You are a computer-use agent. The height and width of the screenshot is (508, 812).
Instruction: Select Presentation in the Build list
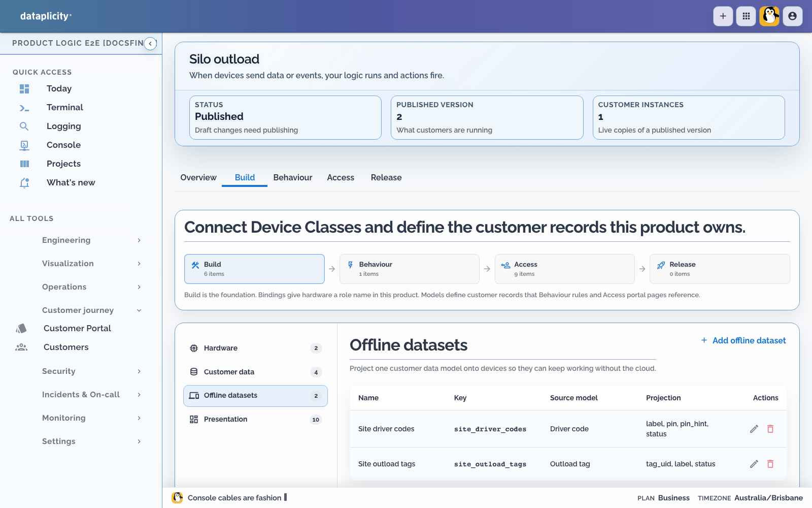tap(255, 420)
